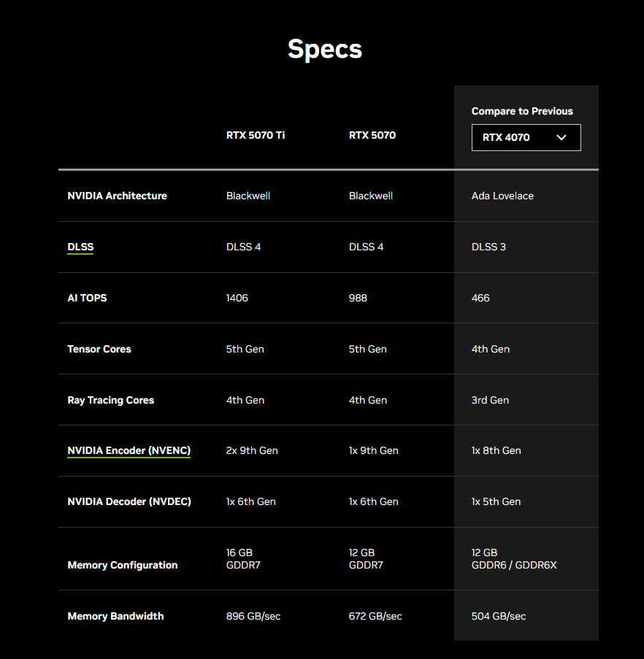This screenshot has width=644, height=659.
Task: Select the NVIDIA Architecture row label
Action: click(118, 196)
